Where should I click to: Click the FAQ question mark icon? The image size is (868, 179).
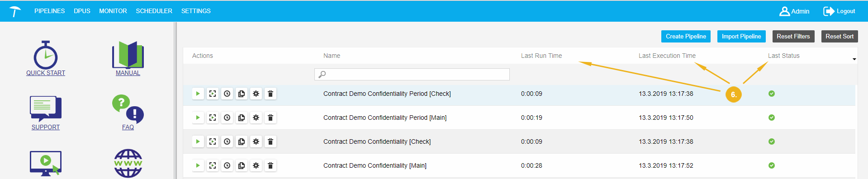pyautogui.click(x=128, y=109)
